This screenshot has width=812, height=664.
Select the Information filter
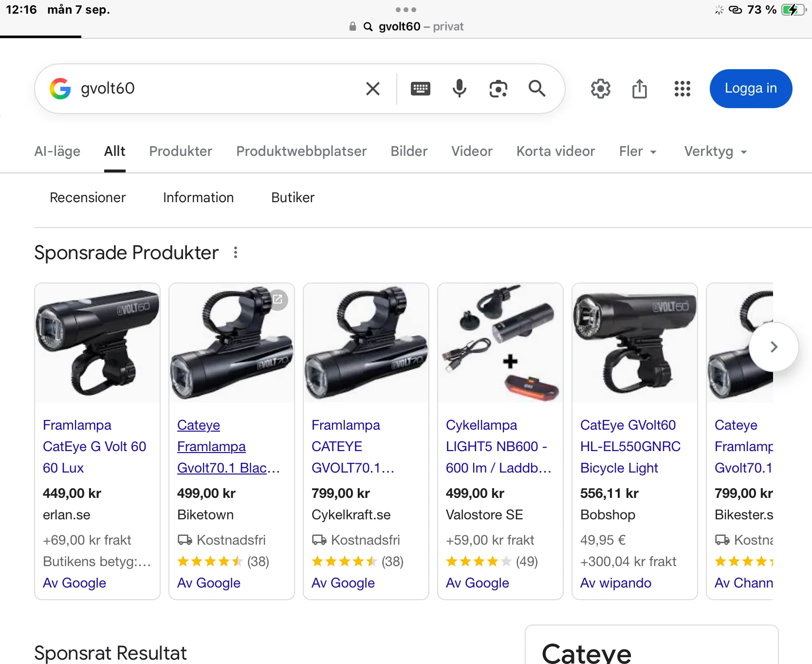(198, 197)
